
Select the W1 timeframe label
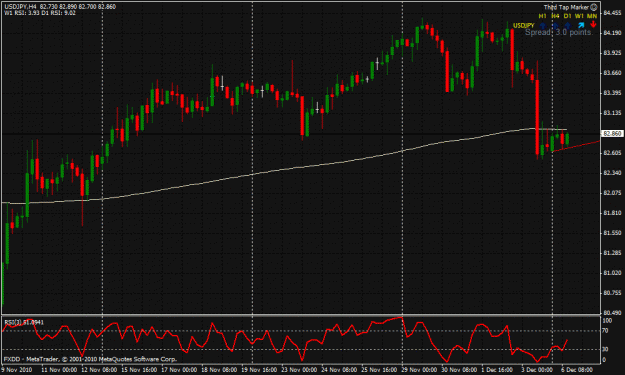coord(580,16)
